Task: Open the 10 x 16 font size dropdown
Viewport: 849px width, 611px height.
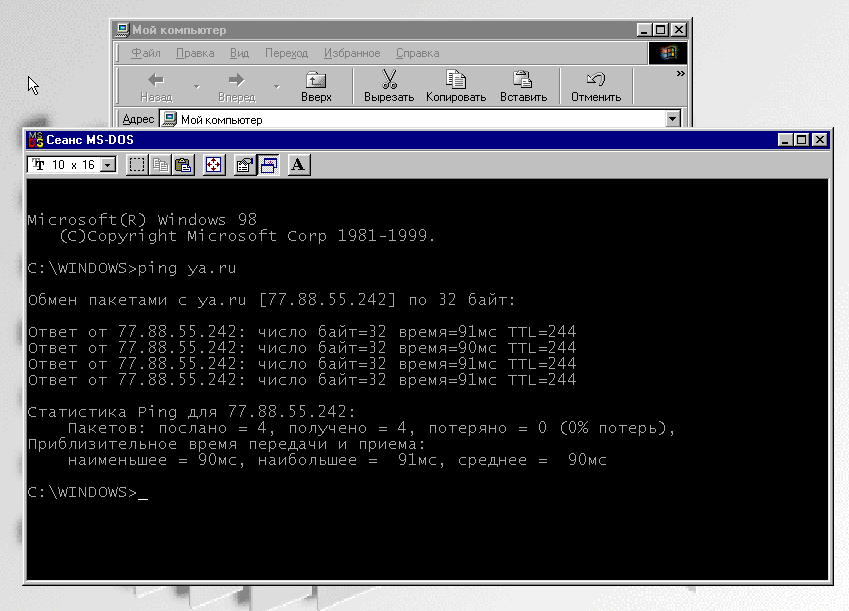Action: pyautogui.click(x=108, y=165)
